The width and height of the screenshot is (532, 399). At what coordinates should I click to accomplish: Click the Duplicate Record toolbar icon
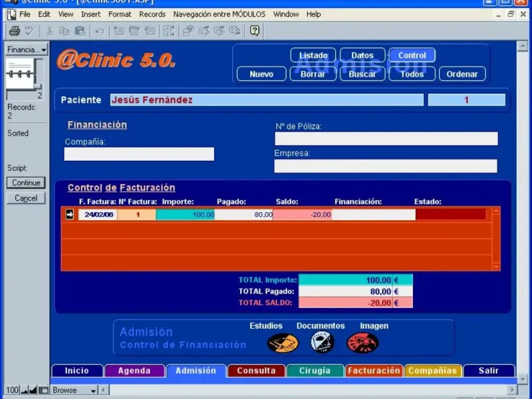(x=134, y=31)
